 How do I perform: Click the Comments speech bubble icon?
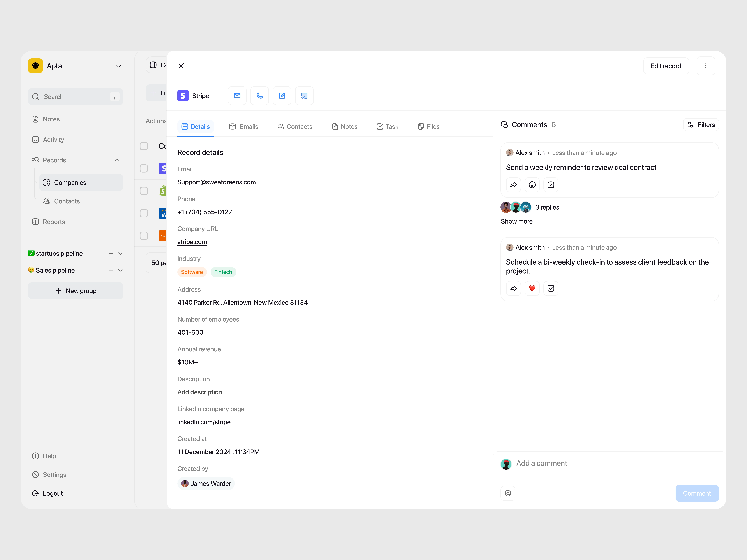coord(504,125)
